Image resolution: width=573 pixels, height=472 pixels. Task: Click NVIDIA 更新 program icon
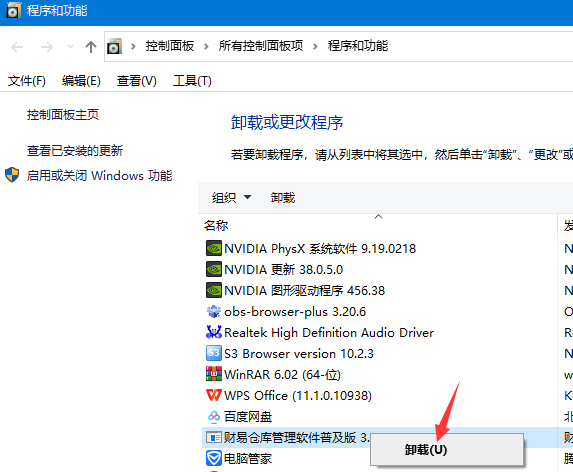pos(214,270)
